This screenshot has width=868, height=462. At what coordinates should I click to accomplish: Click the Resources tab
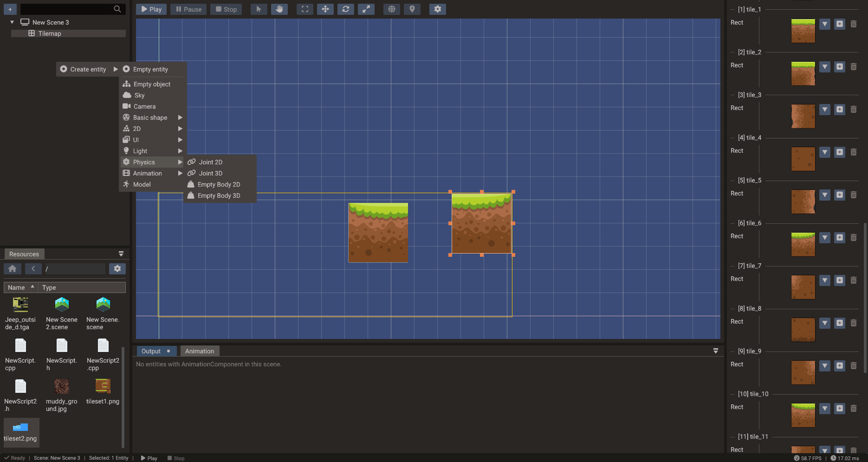(24, 254)
